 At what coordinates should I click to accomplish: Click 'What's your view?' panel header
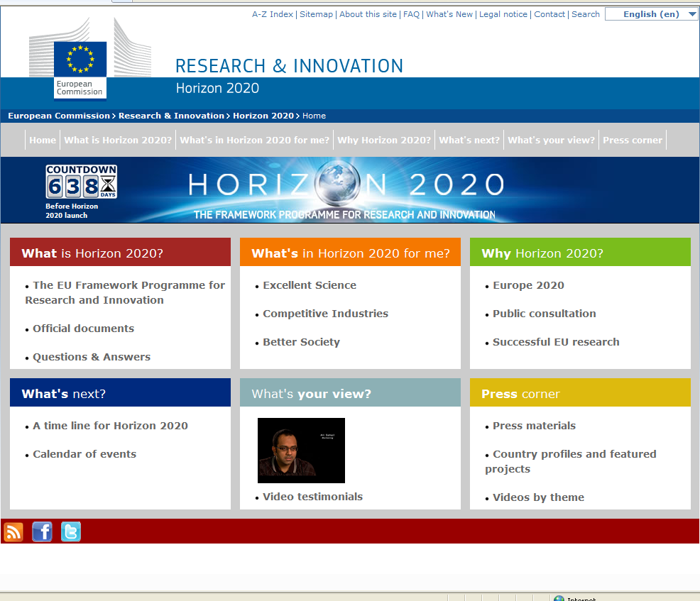point(350,393)
